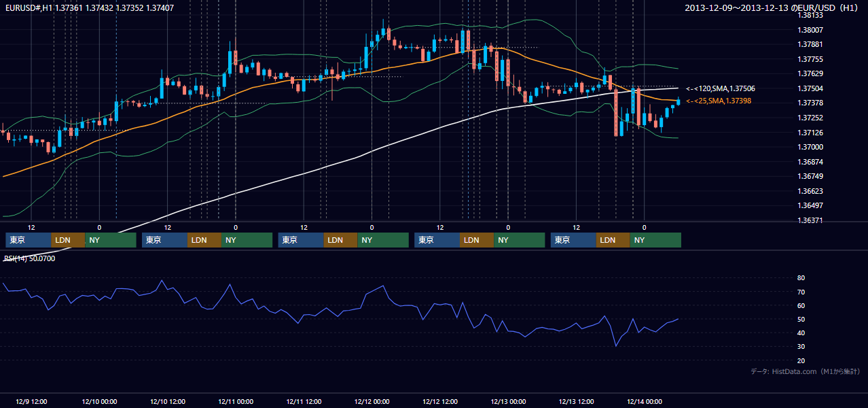Click the HistData.com data source credit
Viewport: 868px width, 408px height.
(x=806, y=371)
